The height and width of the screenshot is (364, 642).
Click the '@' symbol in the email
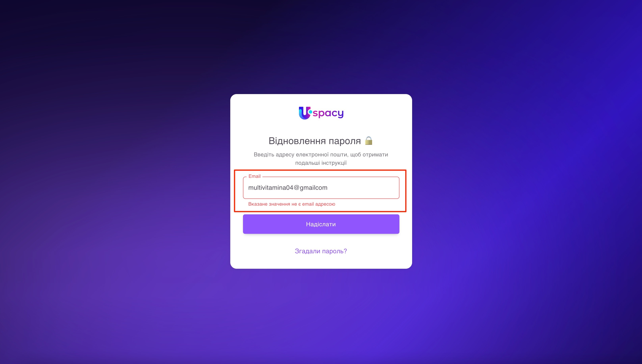pos(296,188)
